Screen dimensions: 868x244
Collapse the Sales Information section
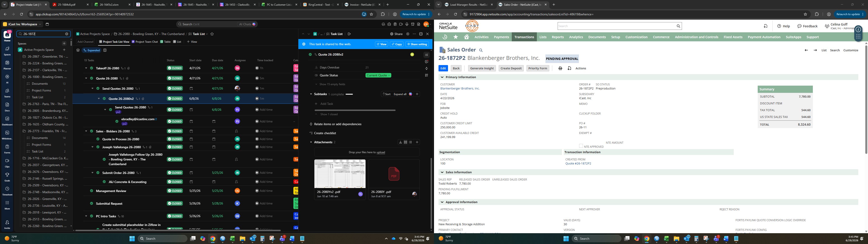point(442,172)
